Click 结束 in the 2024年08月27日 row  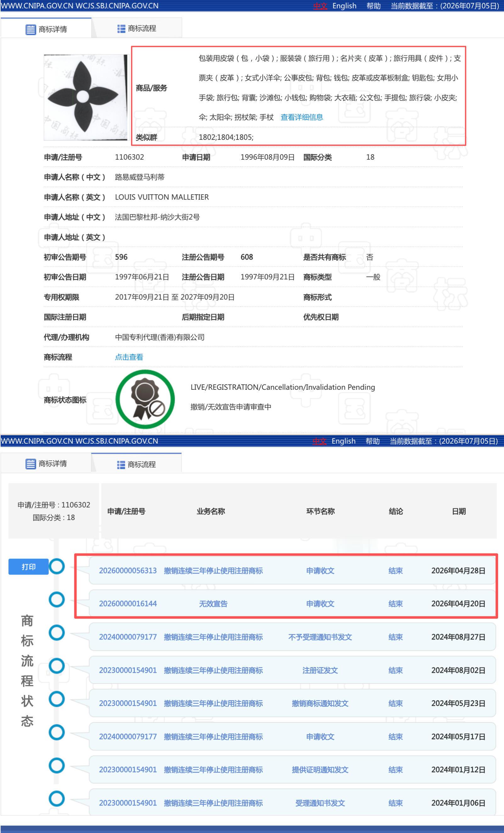(395, 637)
